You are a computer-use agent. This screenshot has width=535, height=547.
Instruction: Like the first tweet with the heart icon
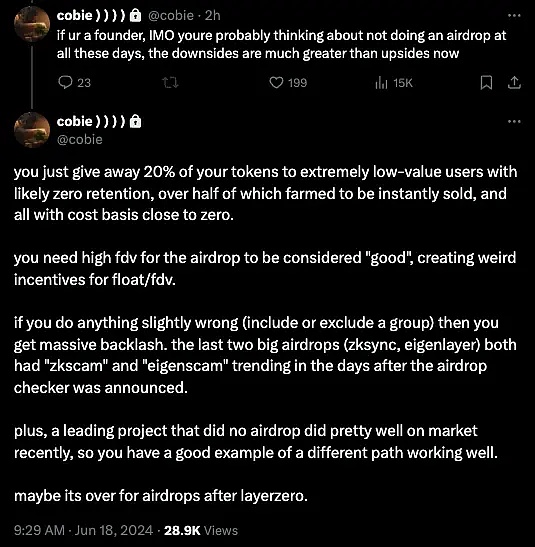(x=276, y=83)
